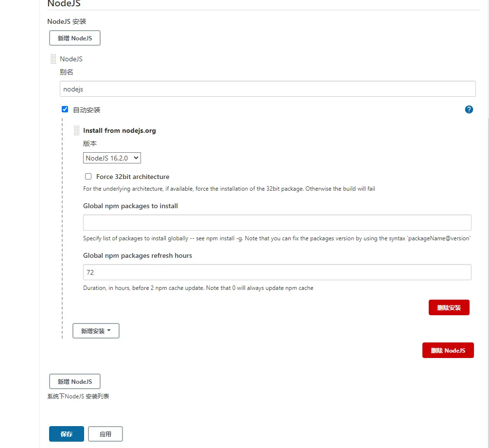
Task: Click the top 新增 NodeJS button
Action: pyautogui.click(x=75, y=38)
